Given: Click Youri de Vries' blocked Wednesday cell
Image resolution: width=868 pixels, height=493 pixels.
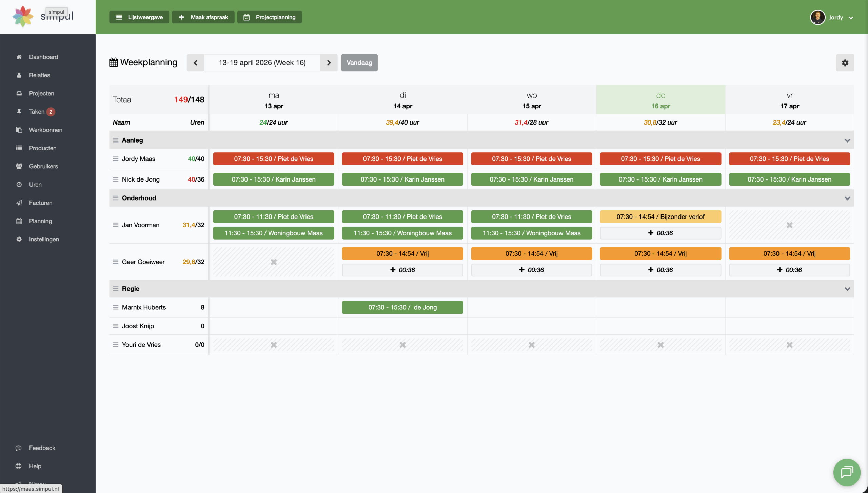Looking at the screenshot, I should [x=531, y=345].
